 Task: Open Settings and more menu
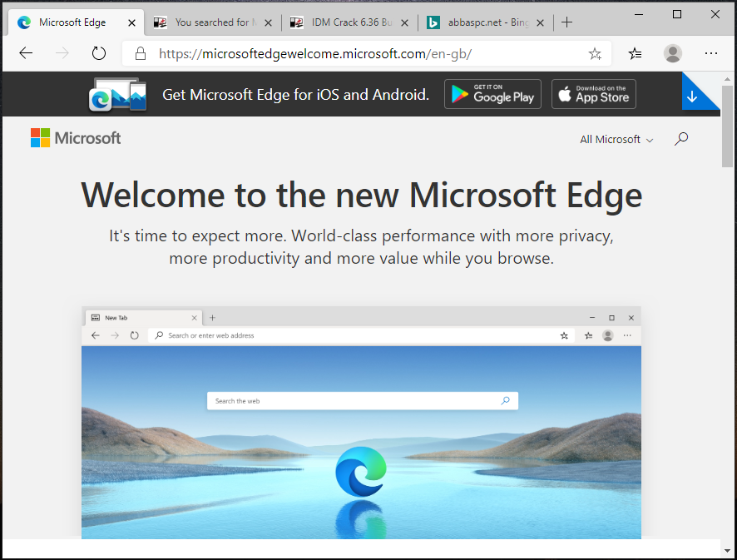tap(711, 53)
